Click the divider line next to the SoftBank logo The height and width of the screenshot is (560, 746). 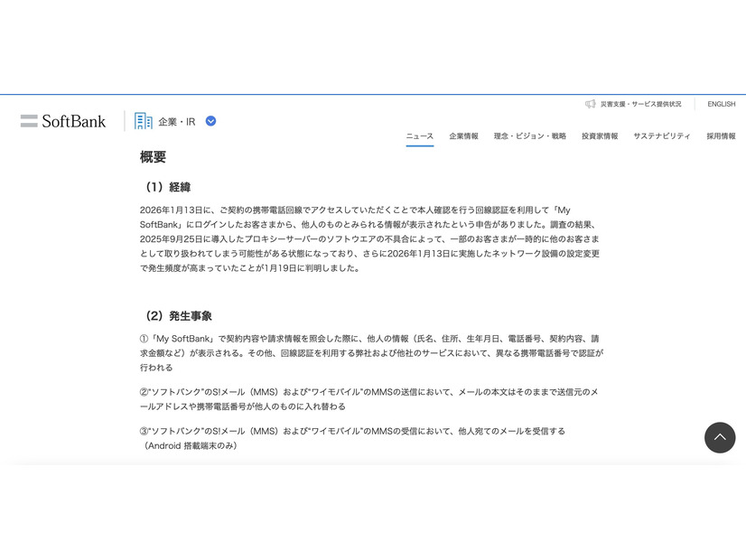tap(122, 120)
